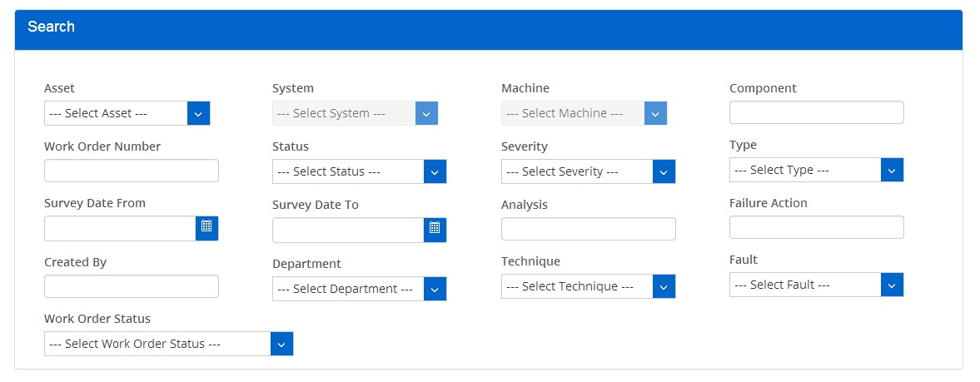This screenshot has width=980, height=382.
Task: Focus the Work Order Number input
Action: click(131, 171)
